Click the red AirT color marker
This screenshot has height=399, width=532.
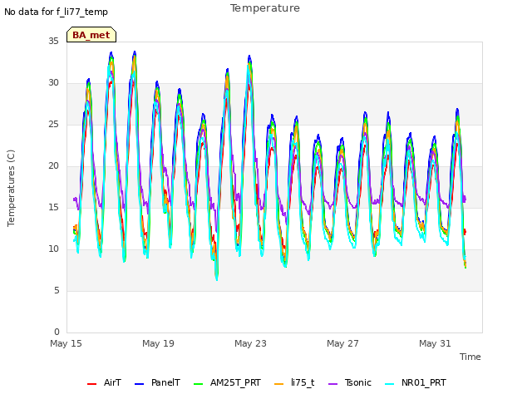click(x=92, y=384)
